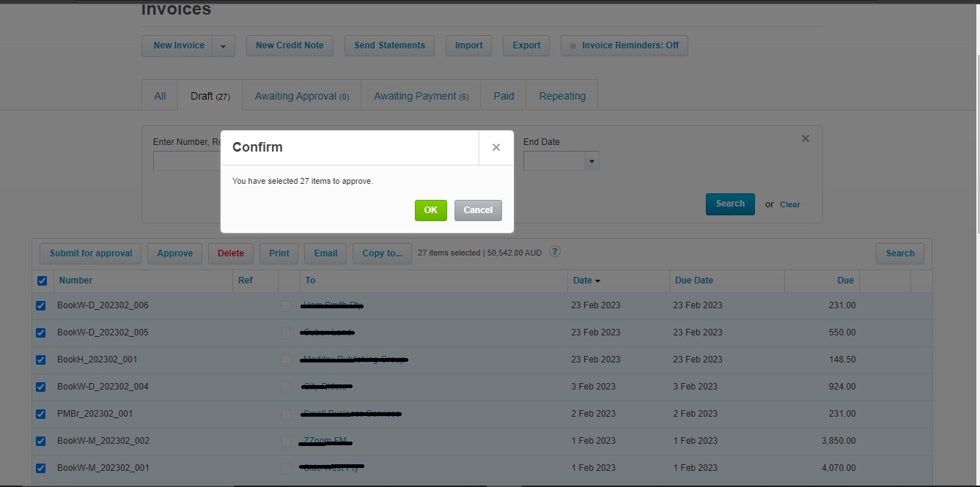Image resolution: width=980 pixels, height=487 pixels.
Task: Sort by the To column header
Action: 310,280
